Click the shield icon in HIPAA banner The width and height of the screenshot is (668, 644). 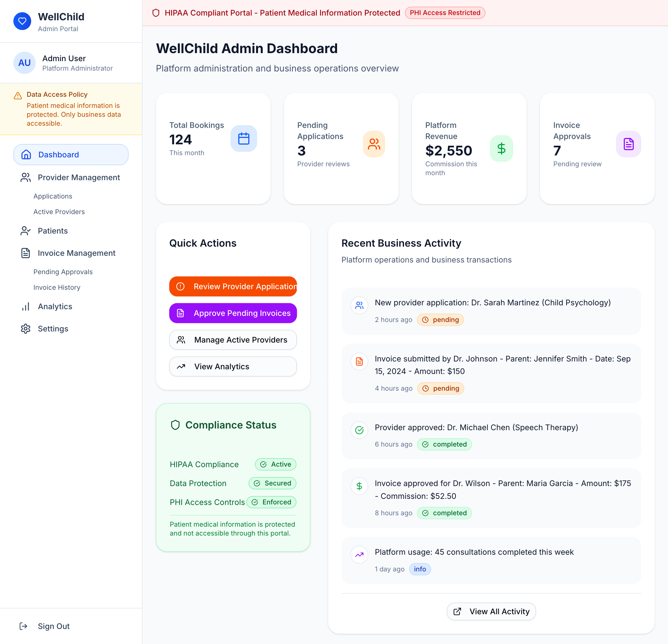click(156, 13)
